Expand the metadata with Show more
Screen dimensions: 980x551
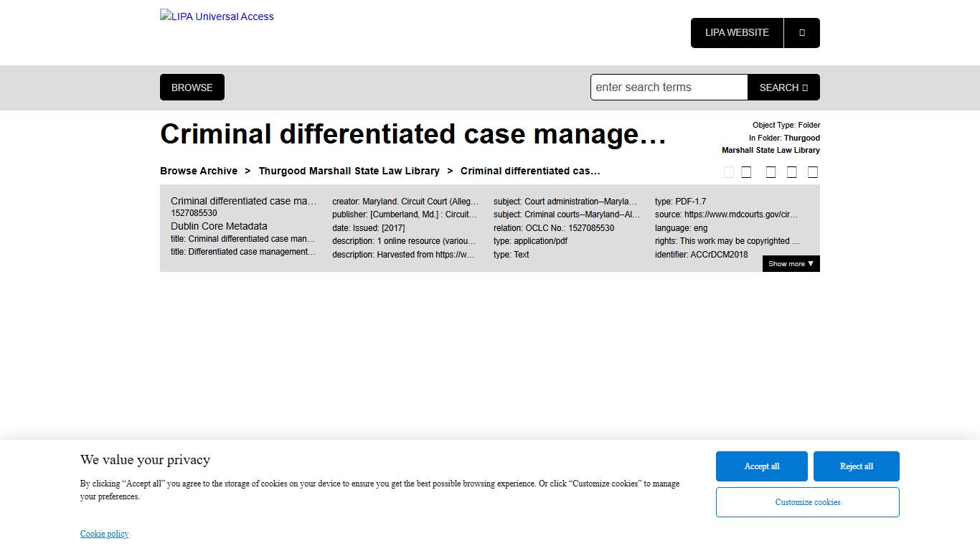tap(790, 263)
